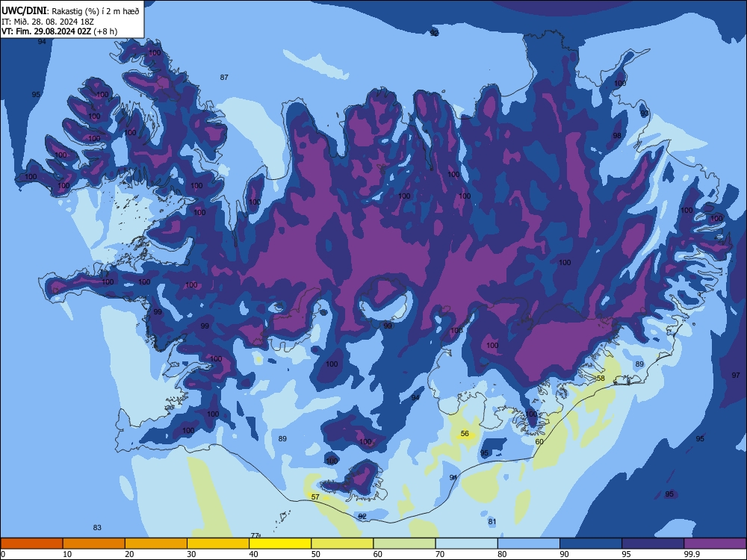Click the humidity value '93' on the map
This screenshot has height=560, width=747.
click(645, 113)
